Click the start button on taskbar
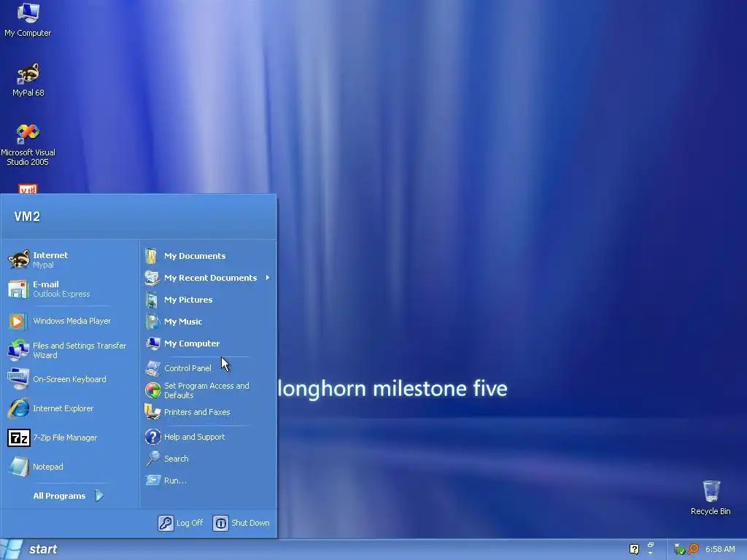Screen dimensions: 747x560 [30, 549]
